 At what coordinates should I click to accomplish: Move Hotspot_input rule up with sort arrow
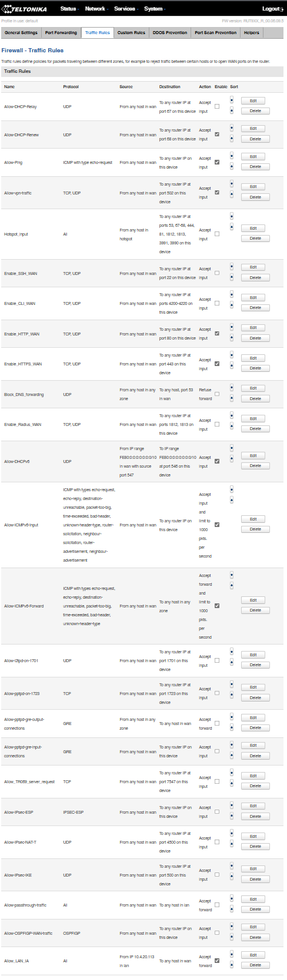click(232, 216)
